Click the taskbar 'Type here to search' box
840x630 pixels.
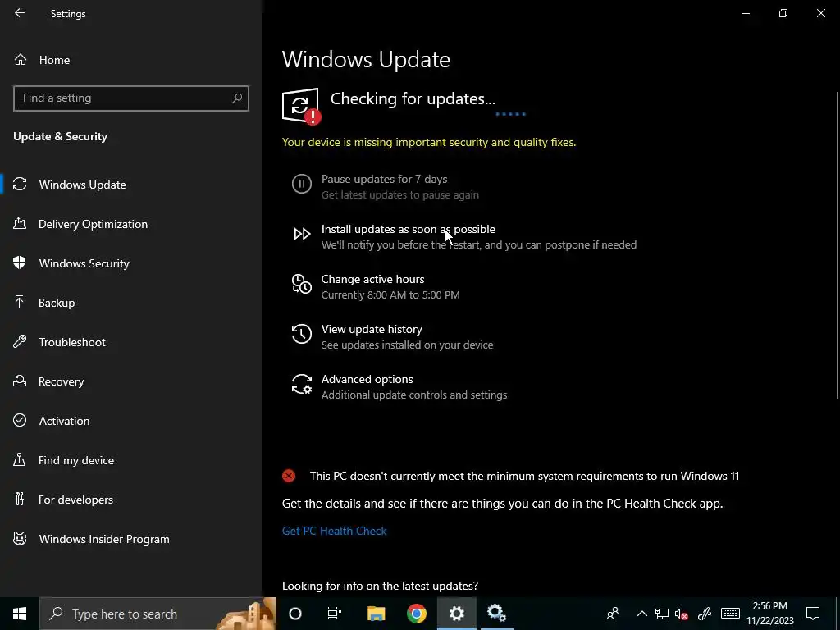pyautogui.click(x=157, y=614)
